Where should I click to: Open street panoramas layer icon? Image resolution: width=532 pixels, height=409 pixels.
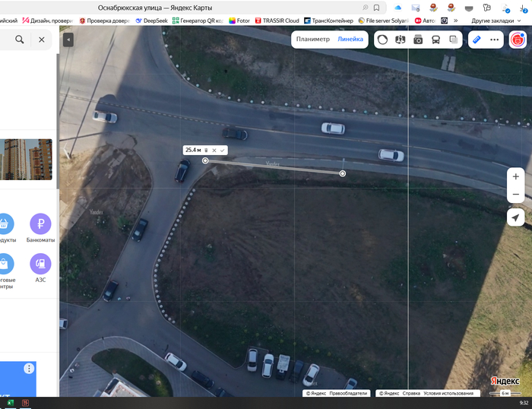401,40
